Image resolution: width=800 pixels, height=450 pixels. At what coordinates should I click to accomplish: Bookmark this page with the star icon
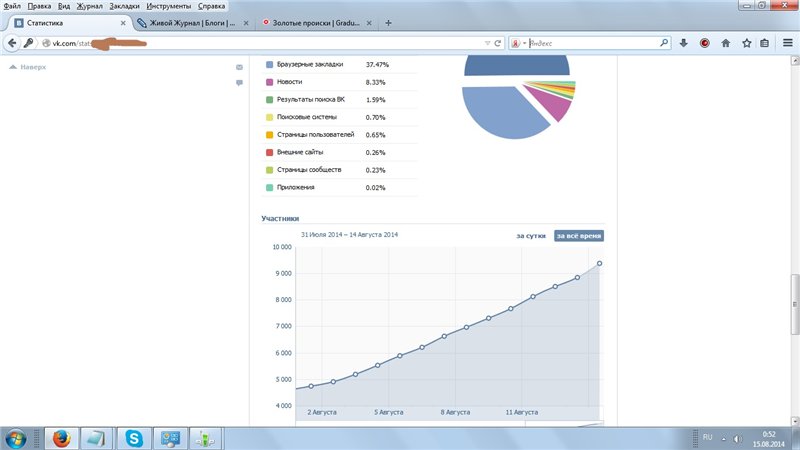pyautogui.click(x=745, y=43)
